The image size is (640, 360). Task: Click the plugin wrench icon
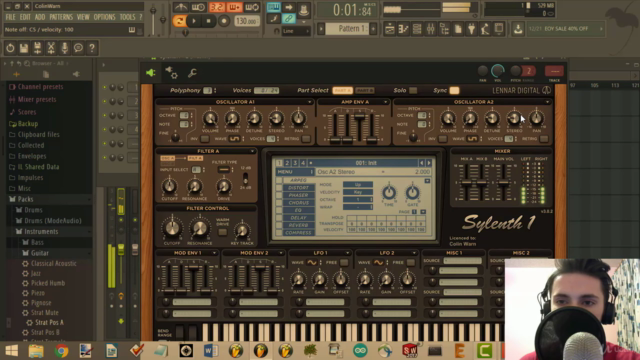tap(192, 73)
